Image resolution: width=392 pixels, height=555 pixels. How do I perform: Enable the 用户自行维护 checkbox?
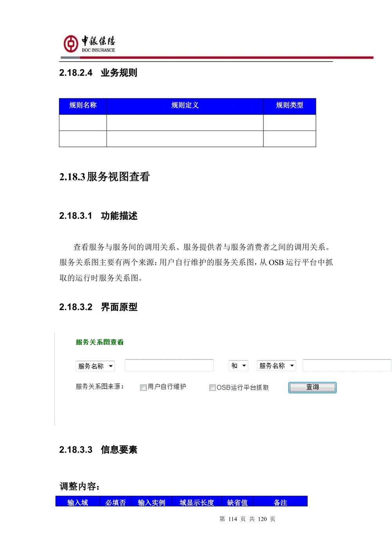point(143,387)
